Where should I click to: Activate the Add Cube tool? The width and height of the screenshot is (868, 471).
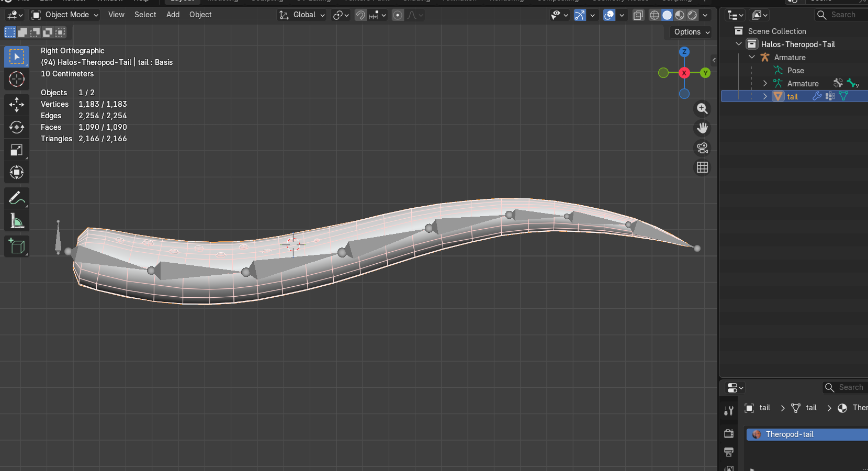tap(17, 246)
